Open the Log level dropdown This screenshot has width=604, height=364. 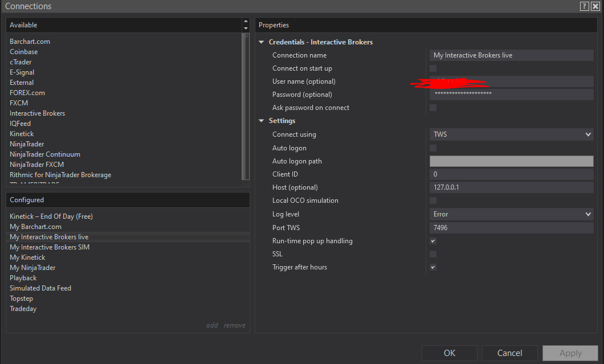pyautogui.click(x=512, y=214)
